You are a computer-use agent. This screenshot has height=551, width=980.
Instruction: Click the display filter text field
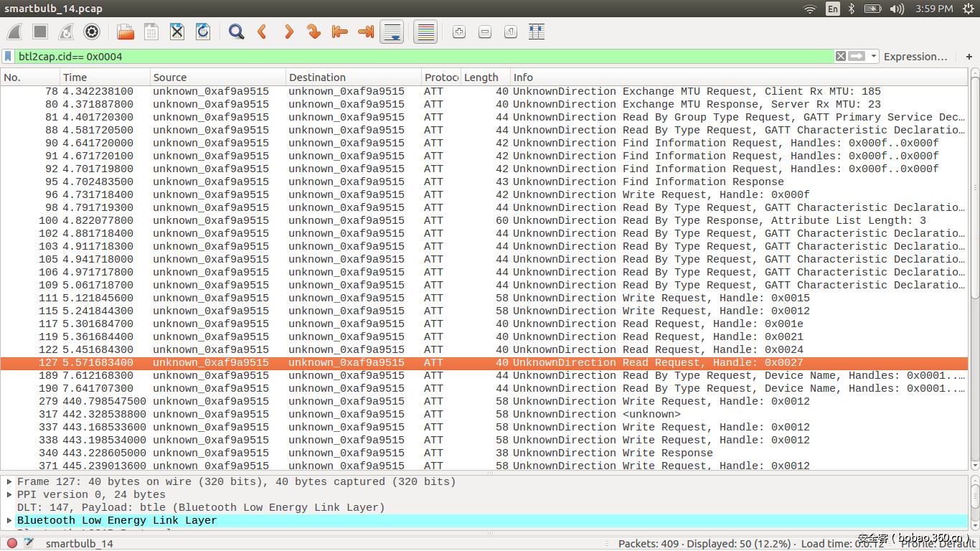pyautogui.click(x=423, y=56)
